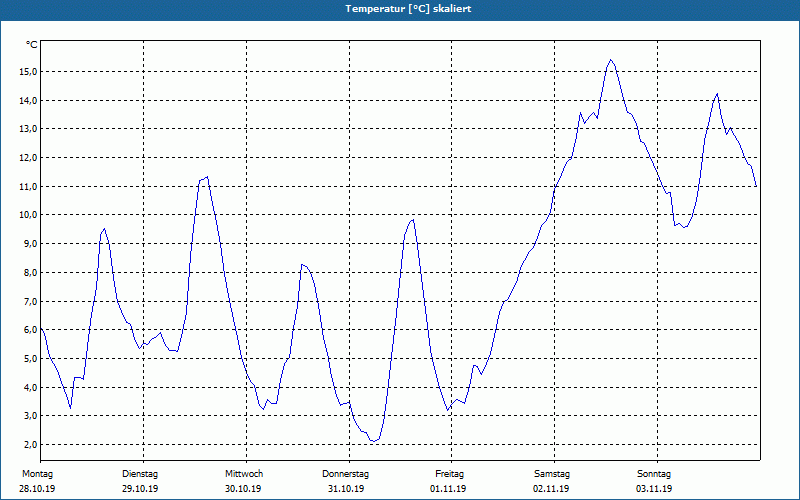Select the Sonntag day label
This screenshot has width=800, height=500.
[654, 474]
